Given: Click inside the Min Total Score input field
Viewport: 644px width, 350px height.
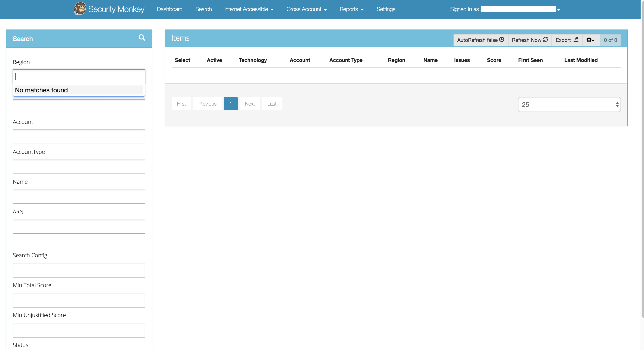Looking at the screenshot, I should 79,300.
